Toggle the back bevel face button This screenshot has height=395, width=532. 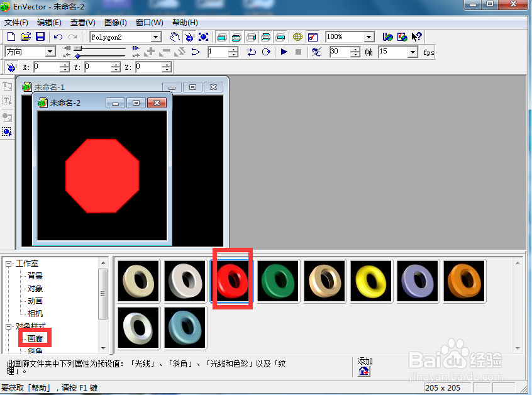click(265, 37)
